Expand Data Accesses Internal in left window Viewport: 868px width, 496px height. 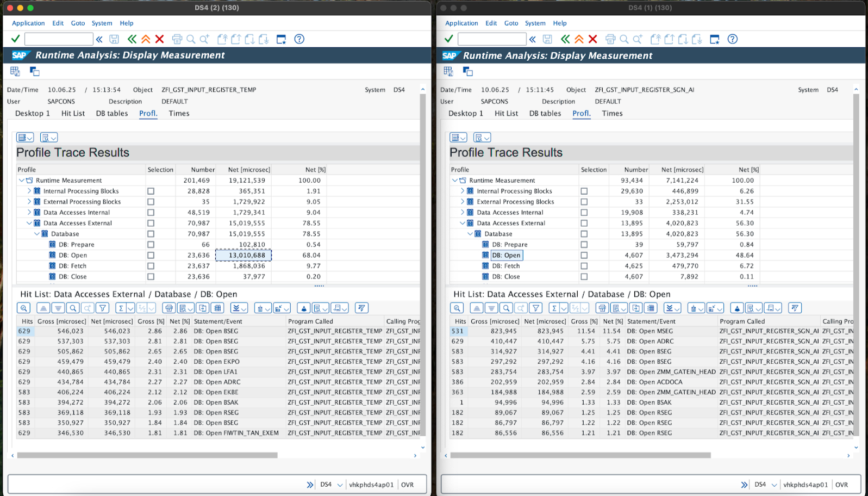pyautogui.click(x=29, y=212)
